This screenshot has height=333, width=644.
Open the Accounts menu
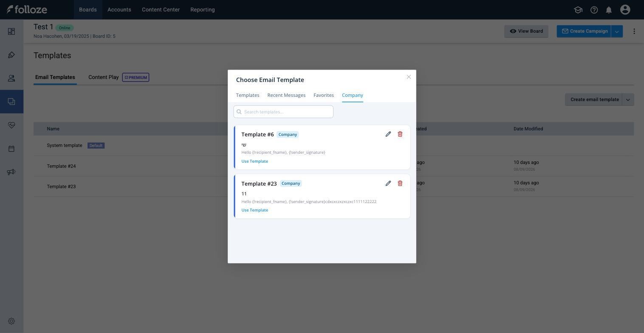point(119,9)
